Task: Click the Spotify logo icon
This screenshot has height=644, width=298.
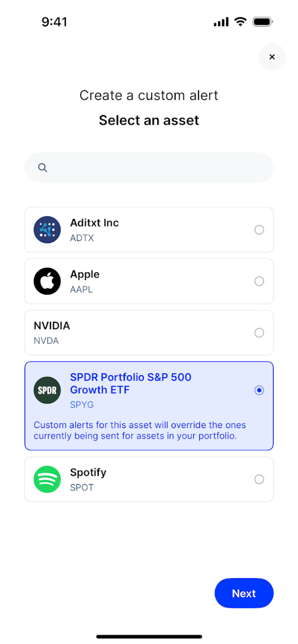Action: coord(47,479)
